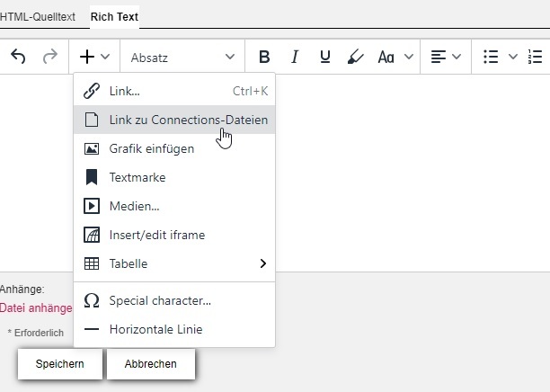The image size is (550, 392).
Task: Click the Redo arrow icon
Action: click(x=49, y=57)
